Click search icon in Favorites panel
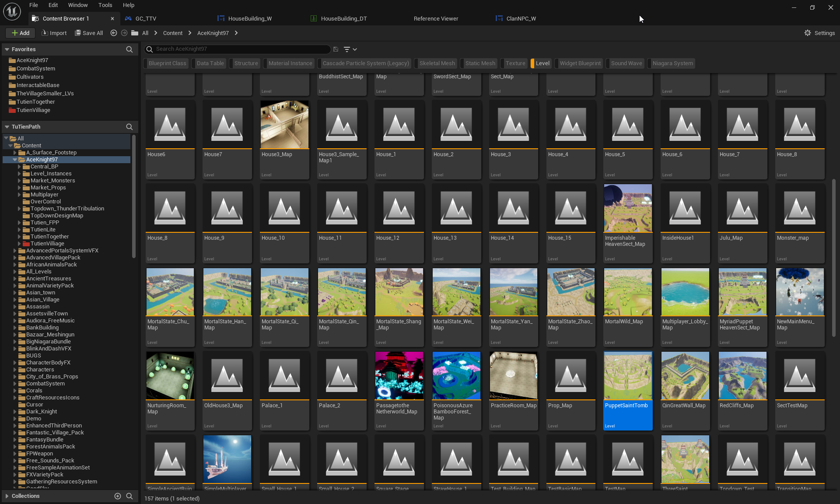This screenshot has height=504, width=840. click(x=129, y=49)
